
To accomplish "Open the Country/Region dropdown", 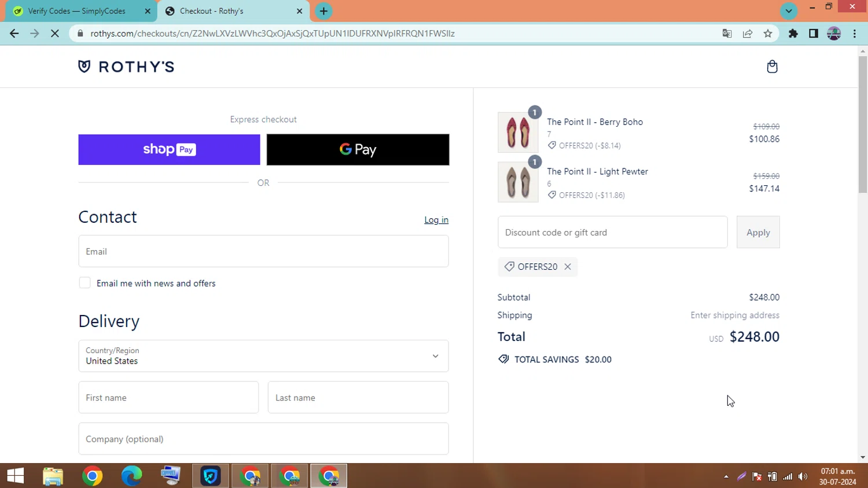I will pyautogui.click(x=263, y=356).
